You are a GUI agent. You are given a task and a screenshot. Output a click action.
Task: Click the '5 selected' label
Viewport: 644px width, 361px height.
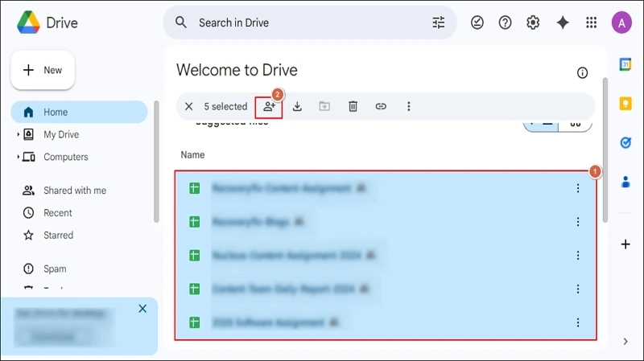225,107
